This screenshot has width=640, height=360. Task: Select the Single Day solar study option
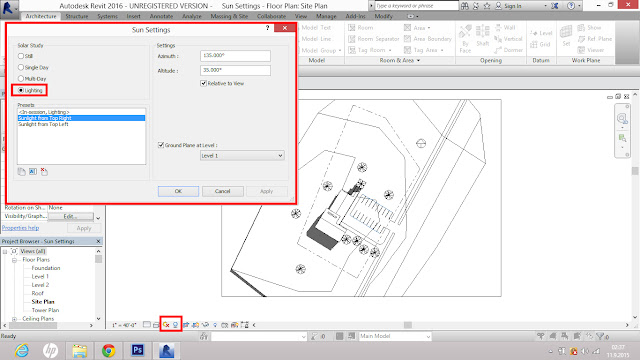tap(21, 67)
